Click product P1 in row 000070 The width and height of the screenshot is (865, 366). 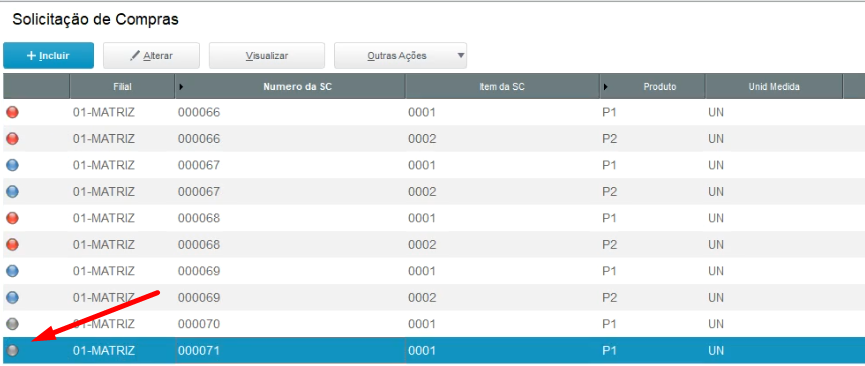[609, 323]
